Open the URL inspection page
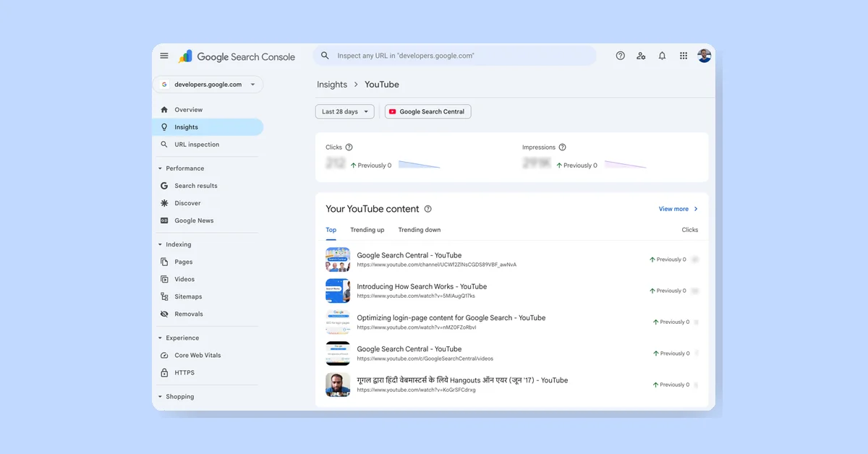The height and width of the screenshot is (454, 868). [x=195, y=144]
